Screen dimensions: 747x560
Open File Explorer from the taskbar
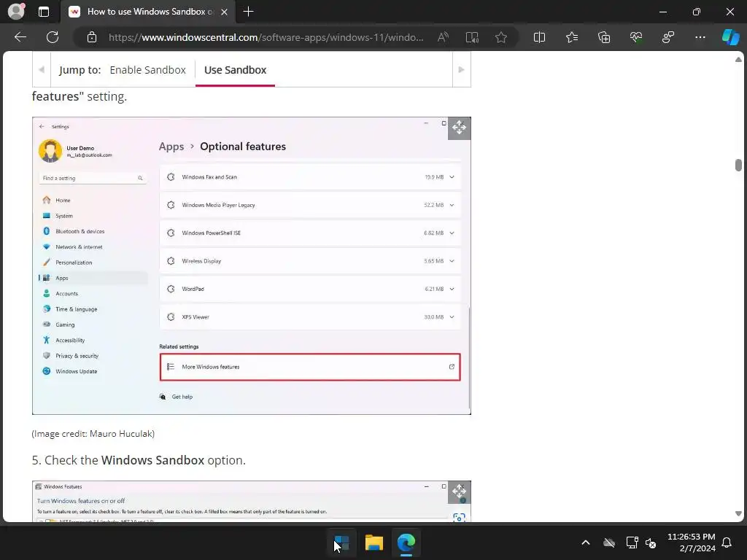pyautogui.click(x=374, y=542)
